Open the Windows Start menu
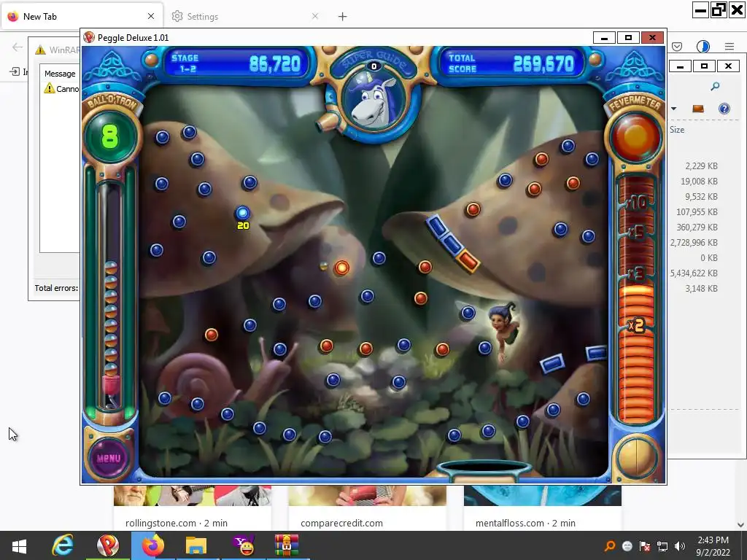 pos(19,545)
